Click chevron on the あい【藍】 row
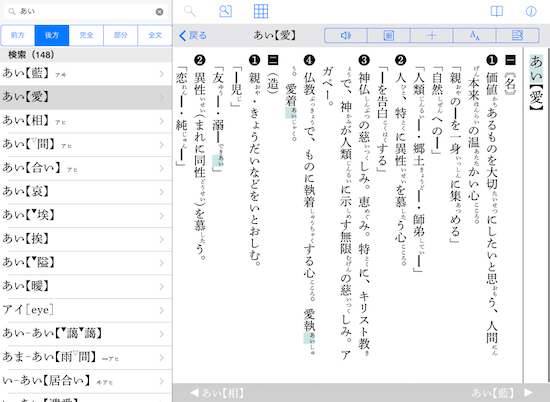 tap(161, 74)
